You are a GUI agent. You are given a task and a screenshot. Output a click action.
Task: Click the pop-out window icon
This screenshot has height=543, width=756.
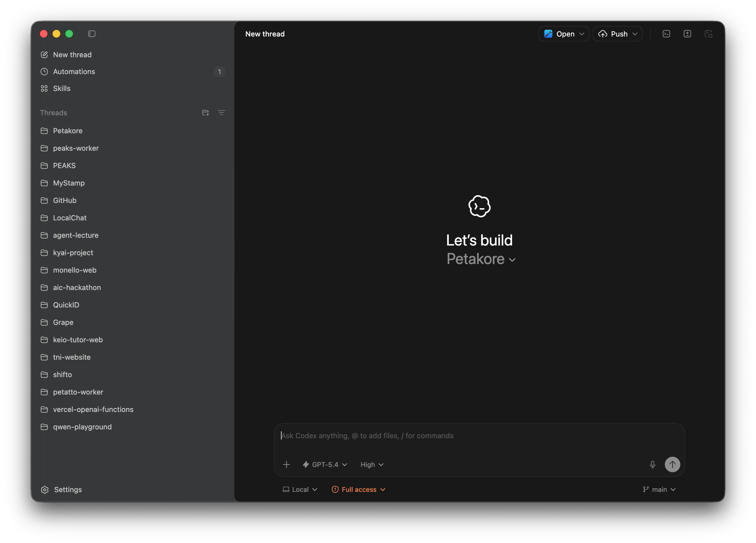click(x=709, y=34)
